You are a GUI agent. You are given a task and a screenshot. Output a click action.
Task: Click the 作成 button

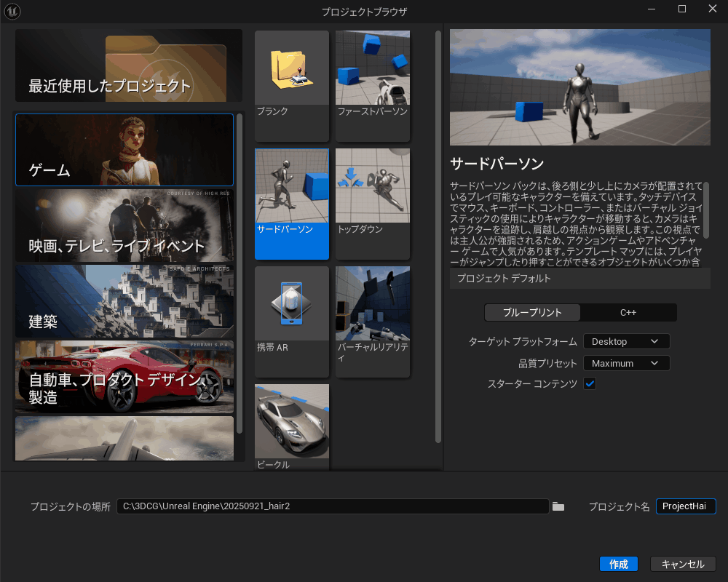click(618, 564)
